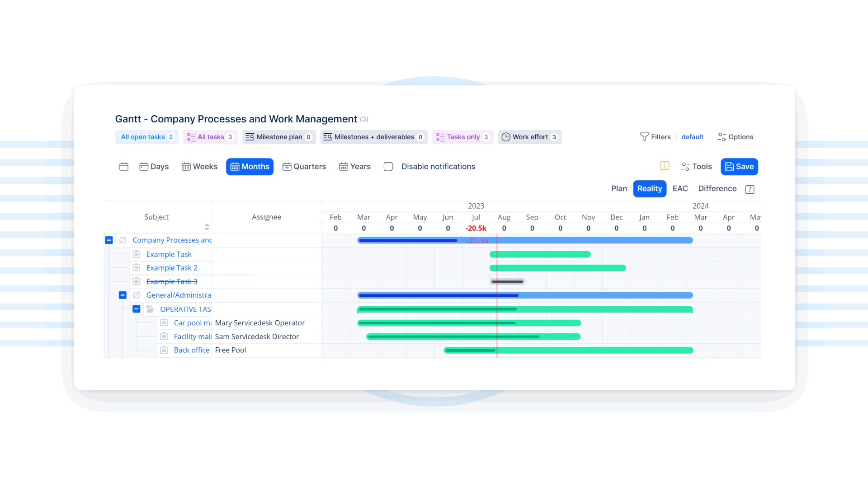
Task: Click folder icon beside OPERATIVE TASKS
Action: (x=150, y=309)
